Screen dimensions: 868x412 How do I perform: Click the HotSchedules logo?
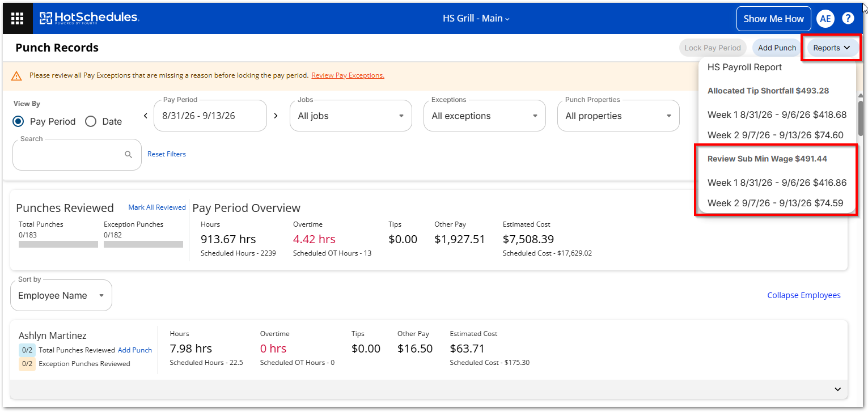[x=89, y=18]
